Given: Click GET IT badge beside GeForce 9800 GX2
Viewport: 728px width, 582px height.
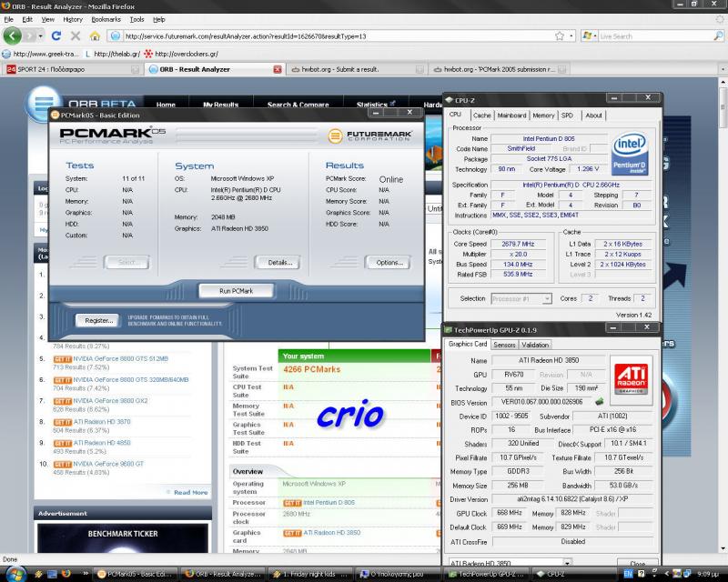Looking at the screenshot, I should (x=62, y=401).
